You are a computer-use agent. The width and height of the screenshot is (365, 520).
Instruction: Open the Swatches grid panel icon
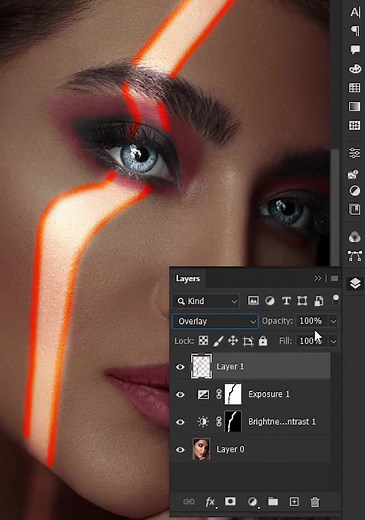(x=354, y=87)
